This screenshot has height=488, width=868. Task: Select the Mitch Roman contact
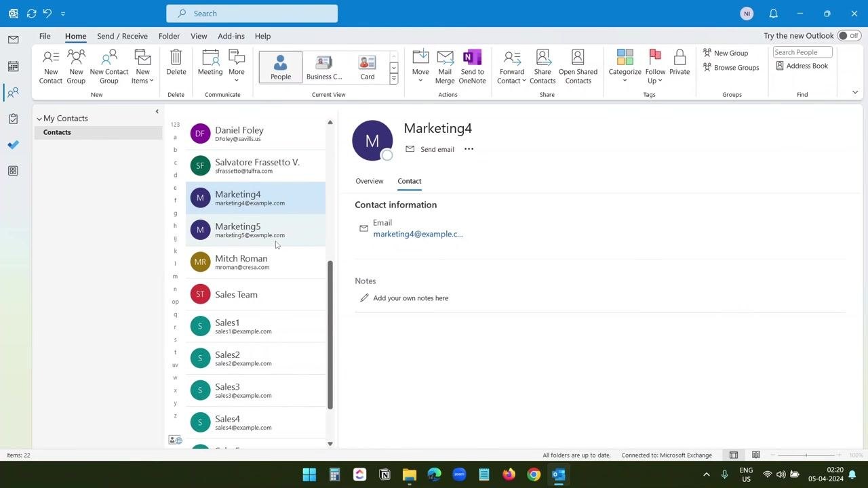point(256,262)
